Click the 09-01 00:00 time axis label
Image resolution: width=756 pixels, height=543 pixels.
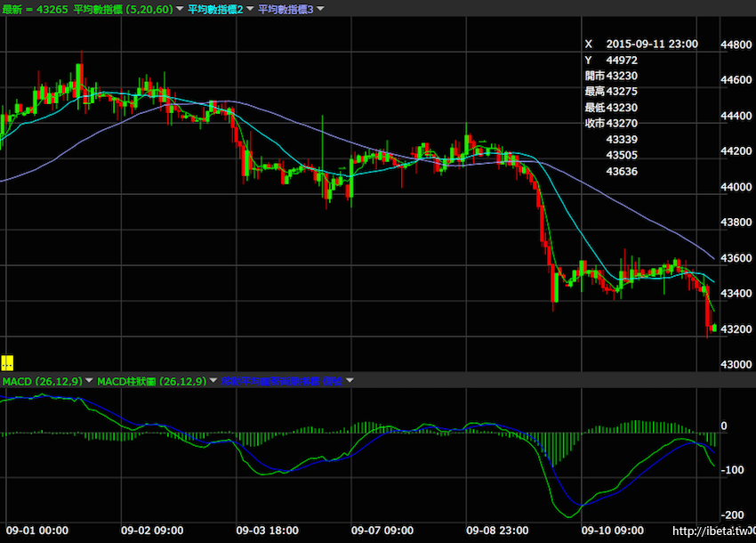tap(36, 530)
